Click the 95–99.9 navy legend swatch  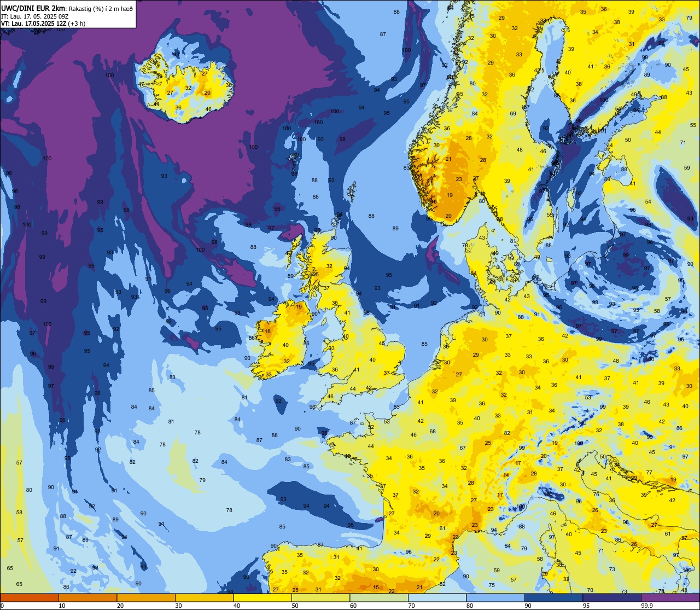(x=612, y=597)
